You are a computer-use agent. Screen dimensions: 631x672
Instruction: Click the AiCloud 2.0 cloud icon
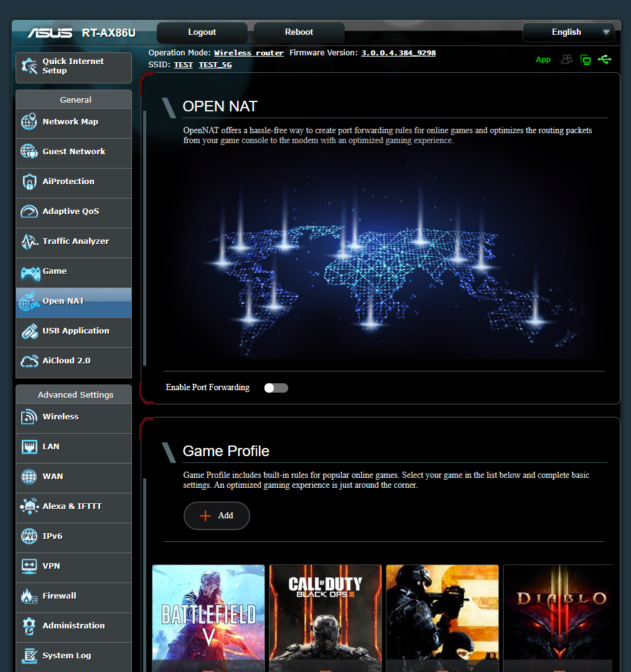click(29, 361)
